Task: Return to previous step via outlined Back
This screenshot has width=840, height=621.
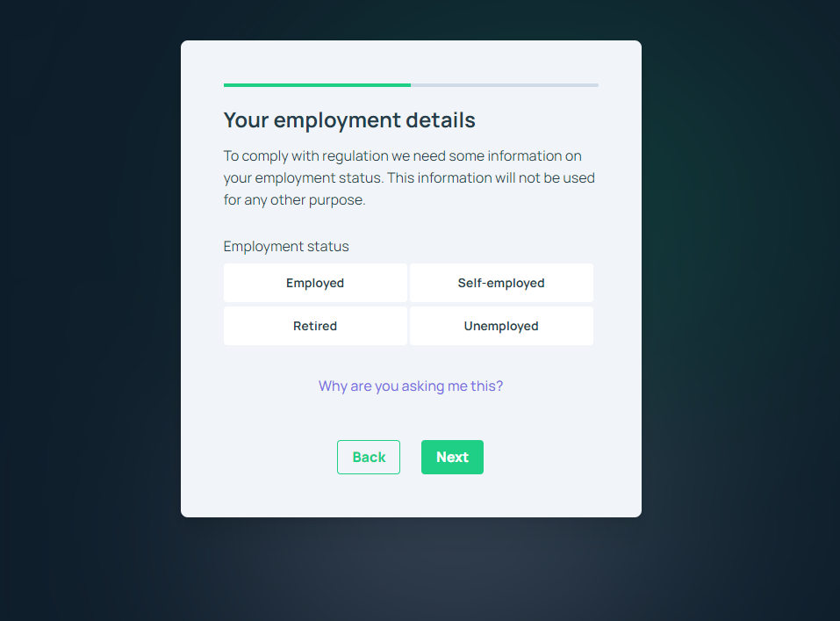Action: [x=369, y=457]
